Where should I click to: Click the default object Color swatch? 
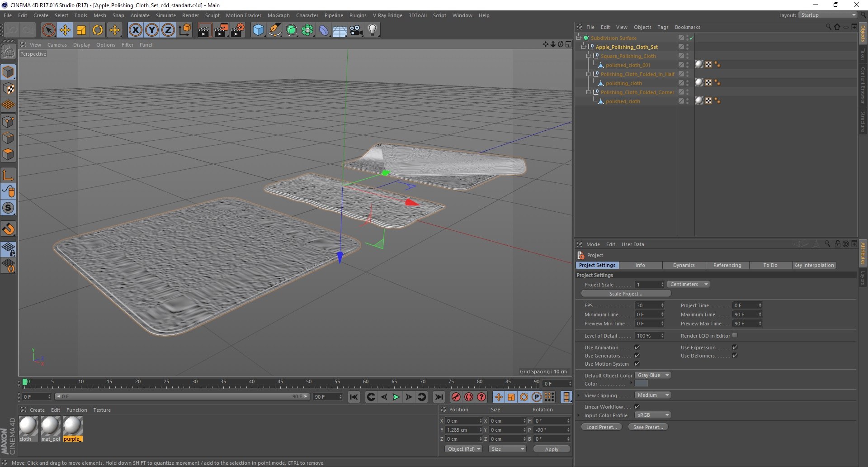coord(641,384)
